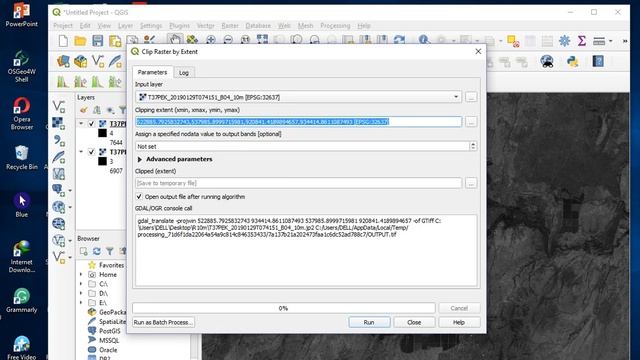Expand the Home folder in Browser
The width and height of the screenshot is (640, 360).
coord(81,275)
